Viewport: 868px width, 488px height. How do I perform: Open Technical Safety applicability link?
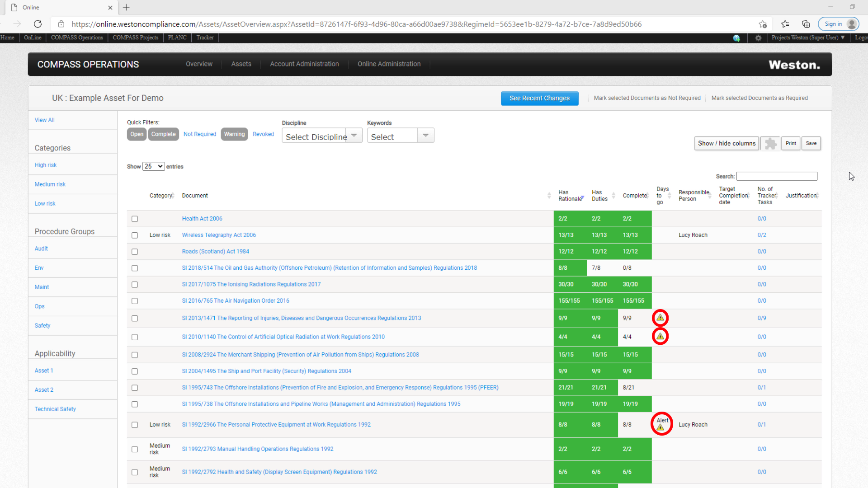point(55,409)
